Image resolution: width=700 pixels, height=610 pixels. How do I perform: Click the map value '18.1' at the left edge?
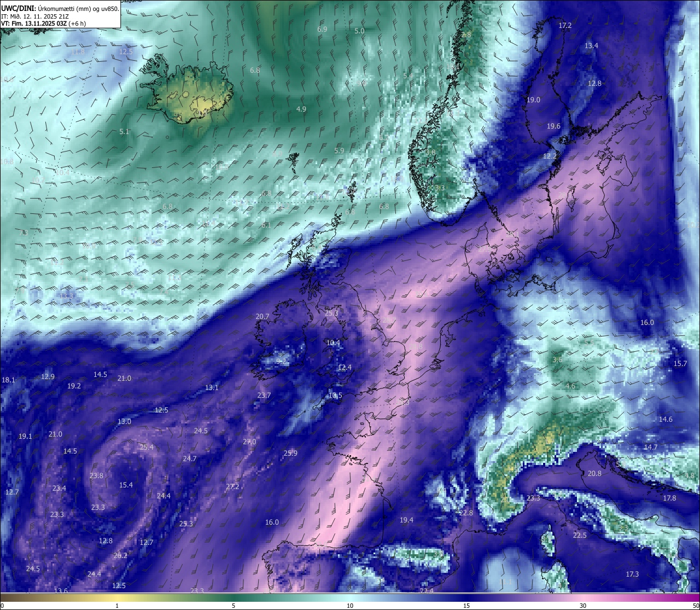(8, 380)
